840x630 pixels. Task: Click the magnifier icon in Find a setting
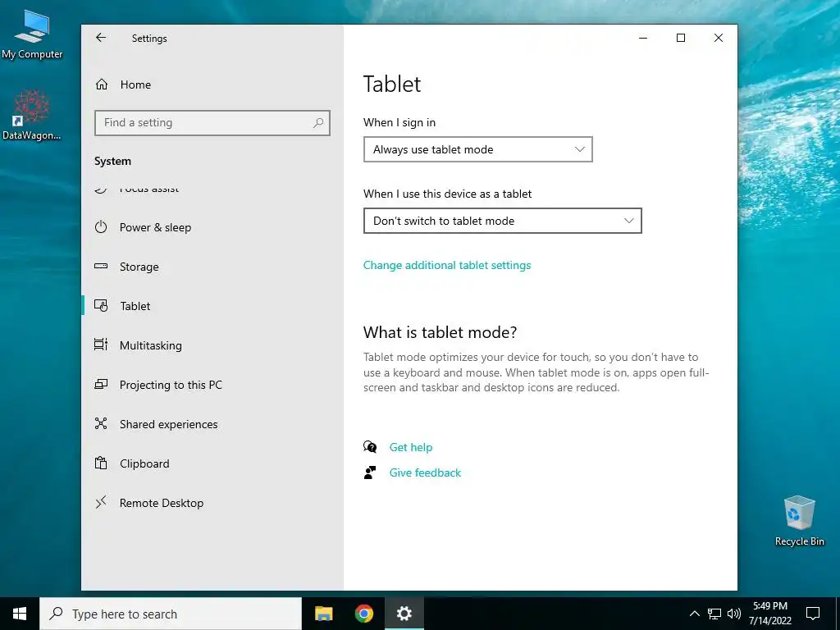(318, 123)
